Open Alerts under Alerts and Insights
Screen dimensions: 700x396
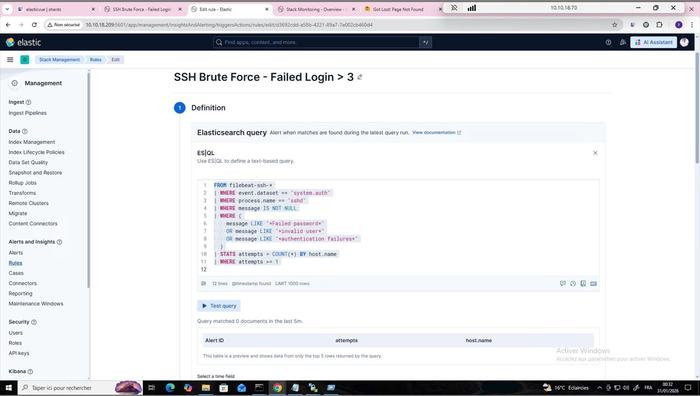pos(16,253)
